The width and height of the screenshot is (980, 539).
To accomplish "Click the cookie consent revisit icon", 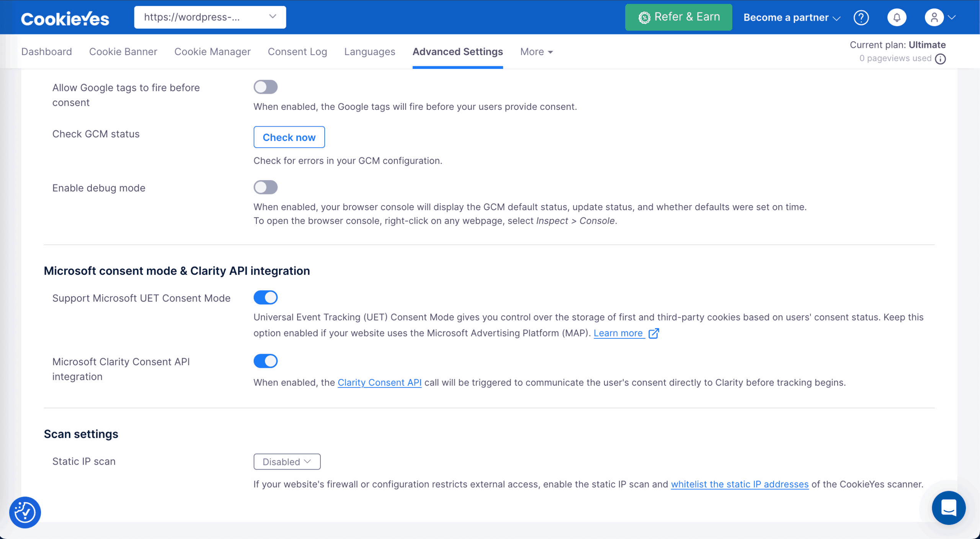I will [25, 512].
